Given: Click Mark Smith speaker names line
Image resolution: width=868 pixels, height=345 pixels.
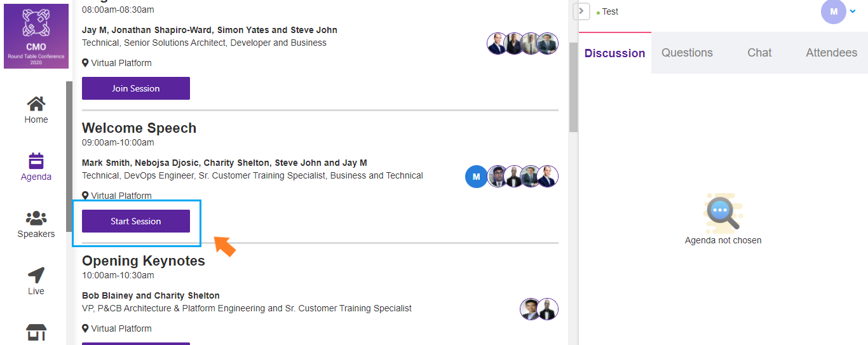Looking at the screenshot, I should click(224, 163).
